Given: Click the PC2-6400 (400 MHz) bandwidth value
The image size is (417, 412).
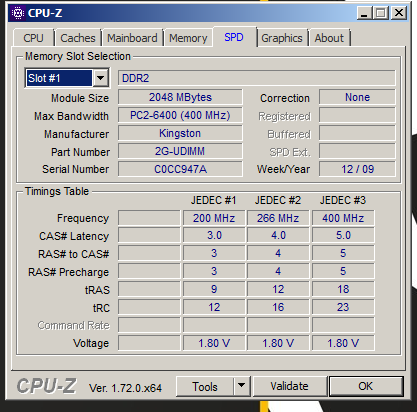Looking at the screenshot, I should coord(180,115).
